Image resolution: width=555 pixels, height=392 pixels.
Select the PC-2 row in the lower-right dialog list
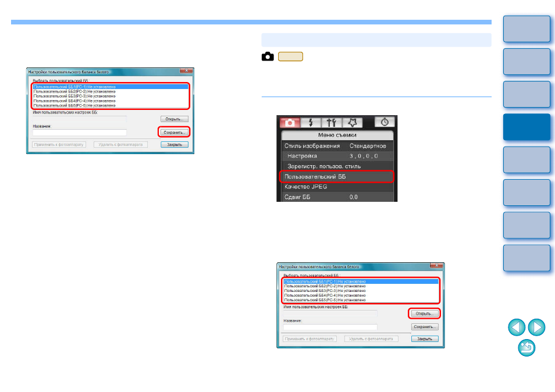pos(361,286)
